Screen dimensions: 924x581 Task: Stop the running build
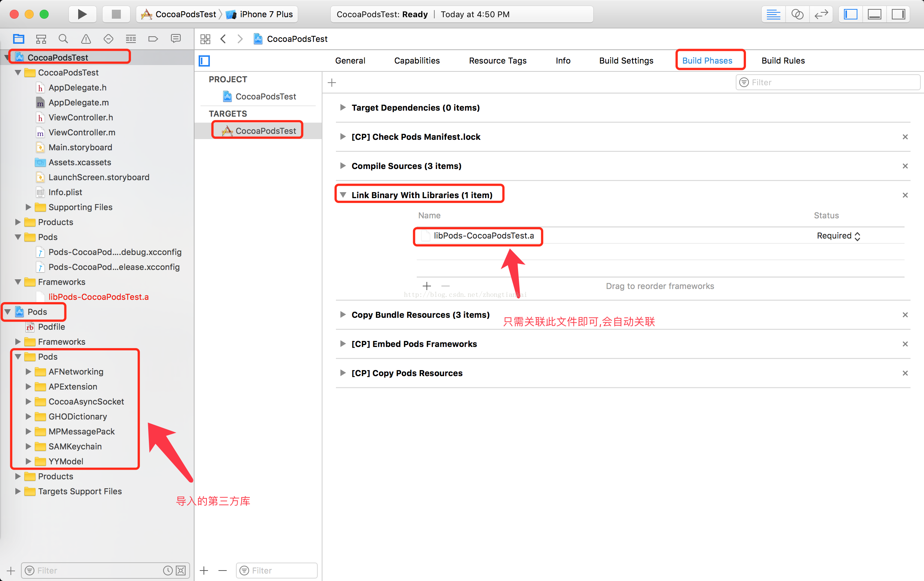tap(116, 14)
